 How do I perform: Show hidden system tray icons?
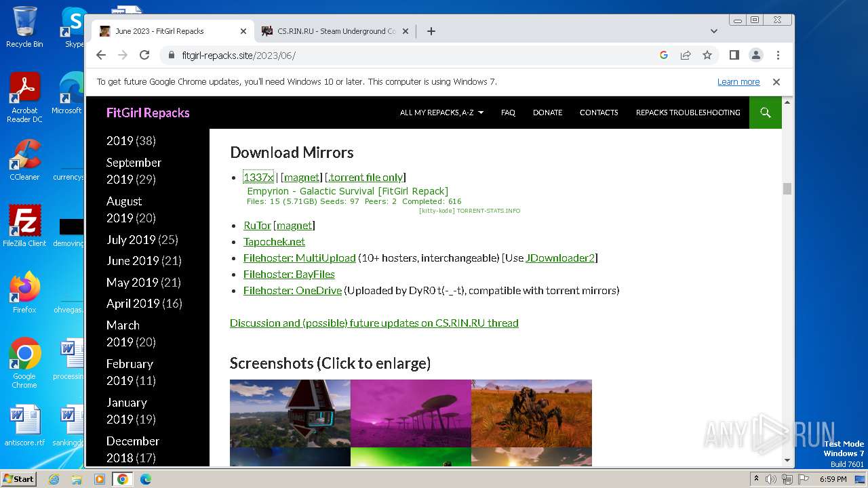tap(756, 479)
